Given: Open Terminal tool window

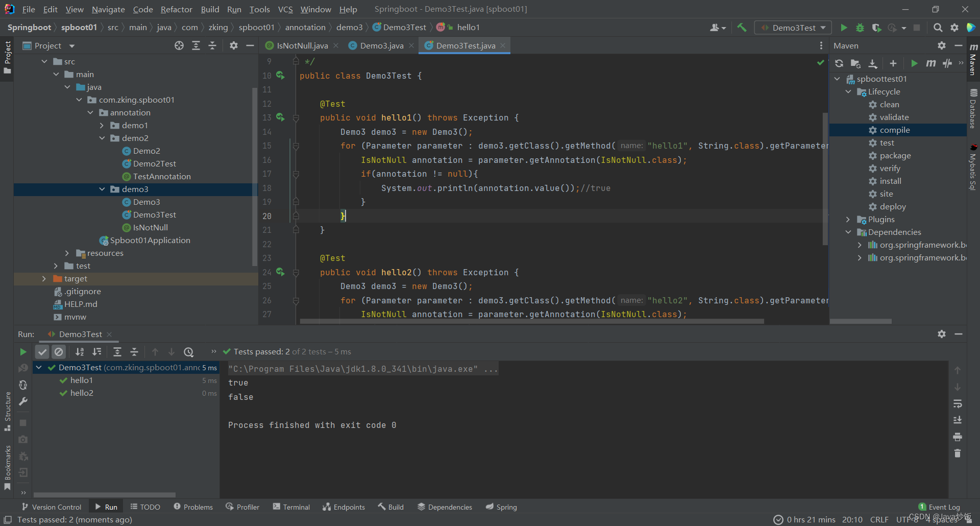Looking at the screenshot, I should (x=291, y=507).
